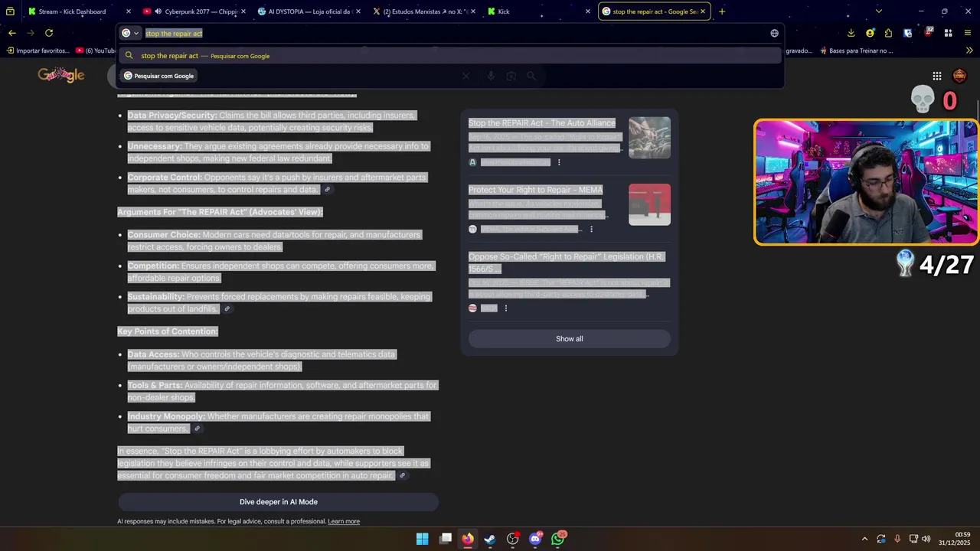Switch to AI DYSTOPIA store tab
Viewport: 980px width, 551px height.
point(309,11)
